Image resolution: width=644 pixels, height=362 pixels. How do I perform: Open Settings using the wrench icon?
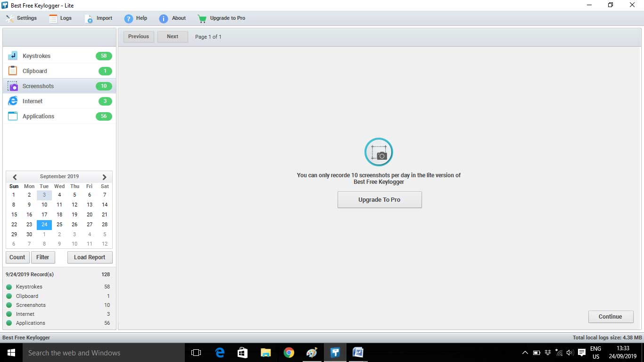(x=9, y=18)
